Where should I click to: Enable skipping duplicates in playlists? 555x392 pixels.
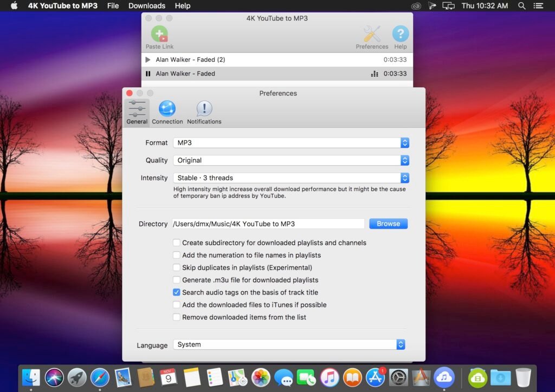[x=177, y=267]
